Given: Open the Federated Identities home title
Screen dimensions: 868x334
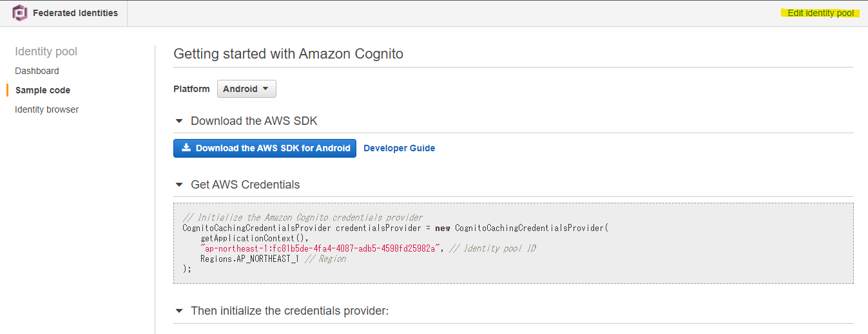Looking at the screenshot, I should tap(75, 13).
